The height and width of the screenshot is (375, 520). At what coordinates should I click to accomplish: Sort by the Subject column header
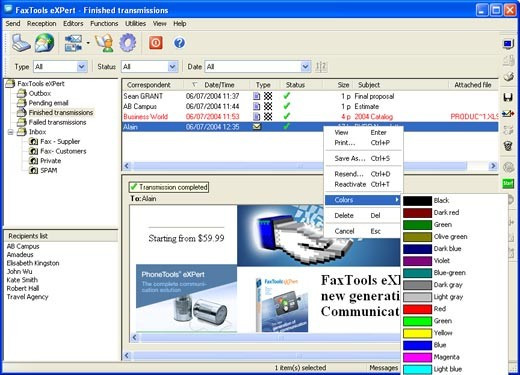369,85
